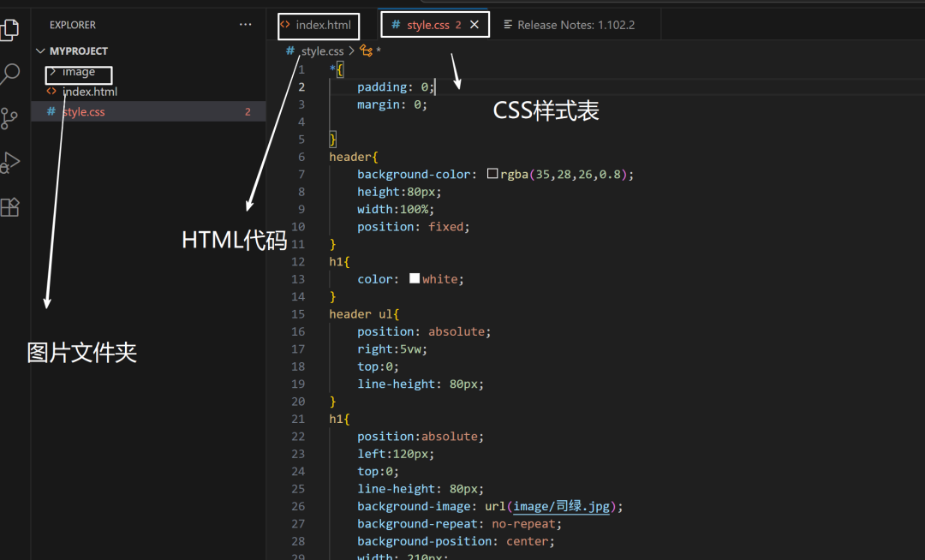Open the Search view icon
This screenshot has width=925, height=560.
pos(9,74)
